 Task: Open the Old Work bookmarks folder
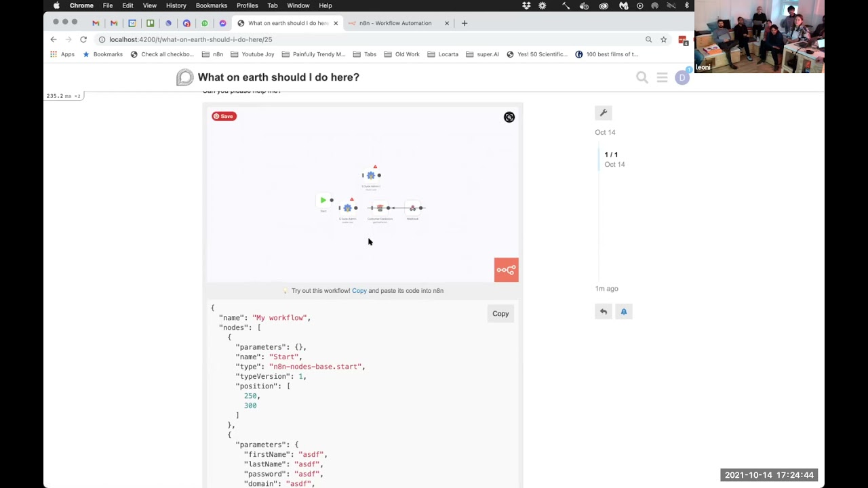coord(401,54)
